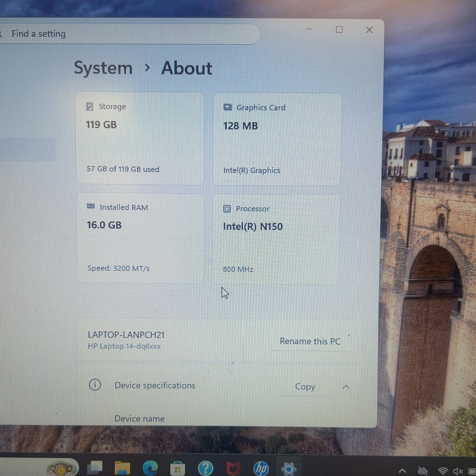Click the Intel(R) Graphics text
Viewport: 476px width, 476px height.
pos(252,170)
